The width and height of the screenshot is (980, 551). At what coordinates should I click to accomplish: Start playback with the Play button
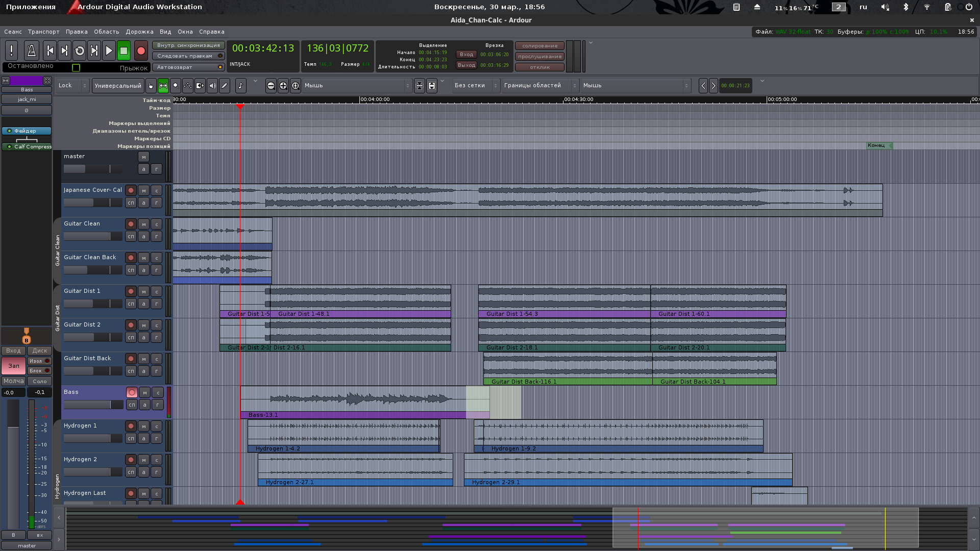point(109,51)
